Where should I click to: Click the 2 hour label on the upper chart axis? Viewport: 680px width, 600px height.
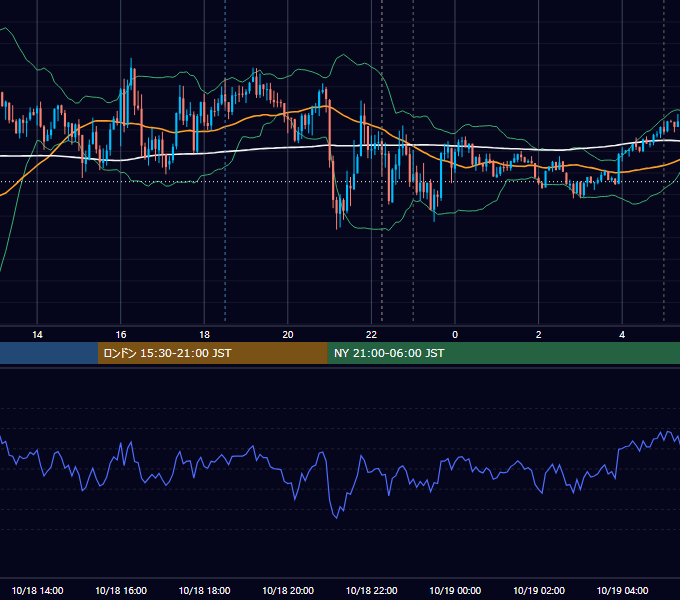click(x=539, y=335)
